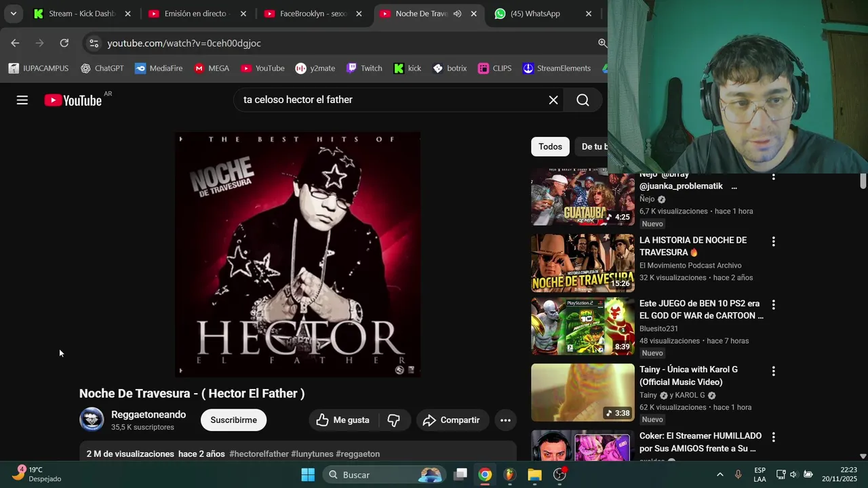Open the Twitch bookmark
The height and width of the screenshot is (488, 868).
364,68
